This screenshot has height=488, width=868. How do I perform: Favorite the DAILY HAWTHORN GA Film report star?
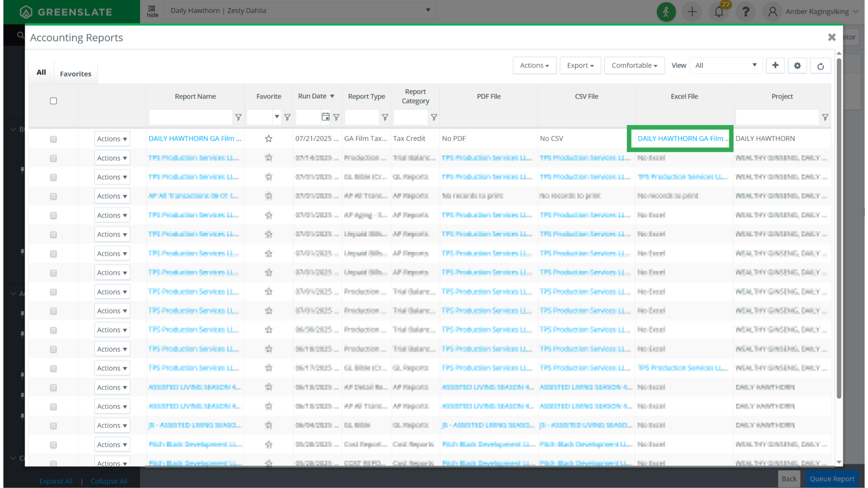pyautogui.click(x=269, y=139)
